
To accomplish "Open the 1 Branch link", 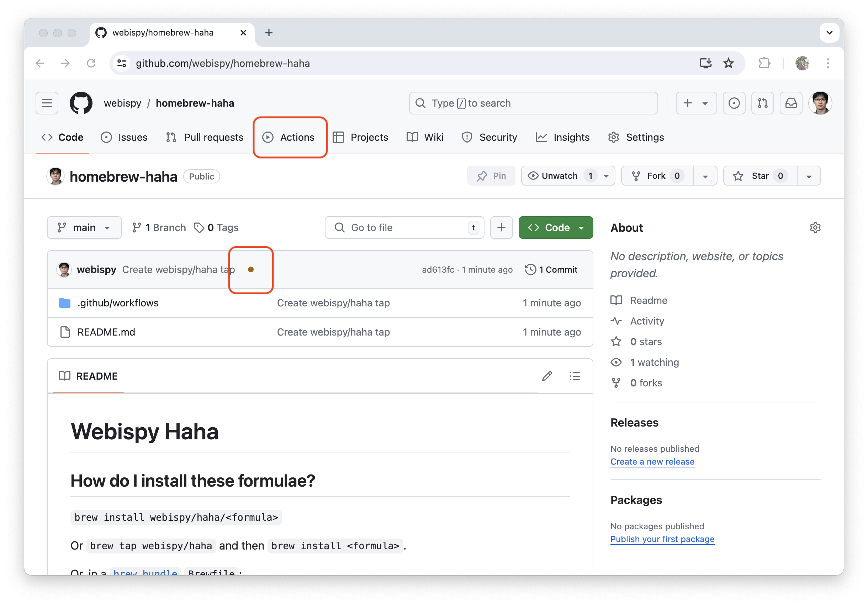I will (x=159, y=227).
